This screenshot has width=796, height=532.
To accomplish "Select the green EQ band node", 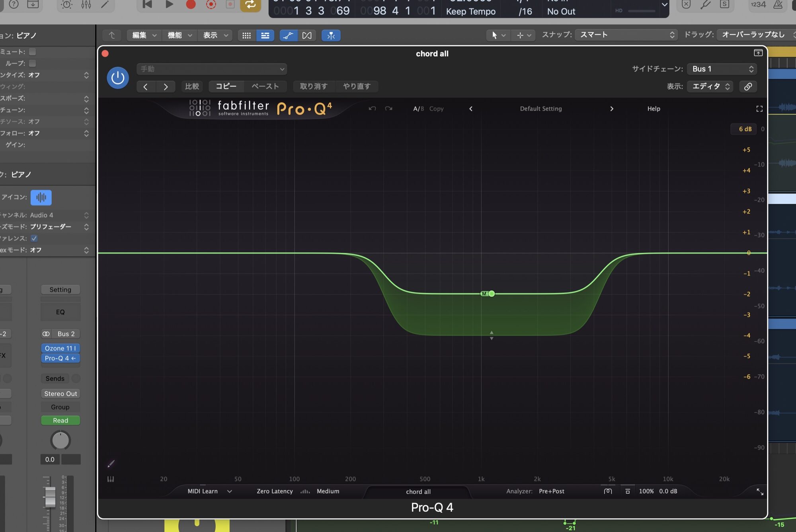I will [492, 294].
